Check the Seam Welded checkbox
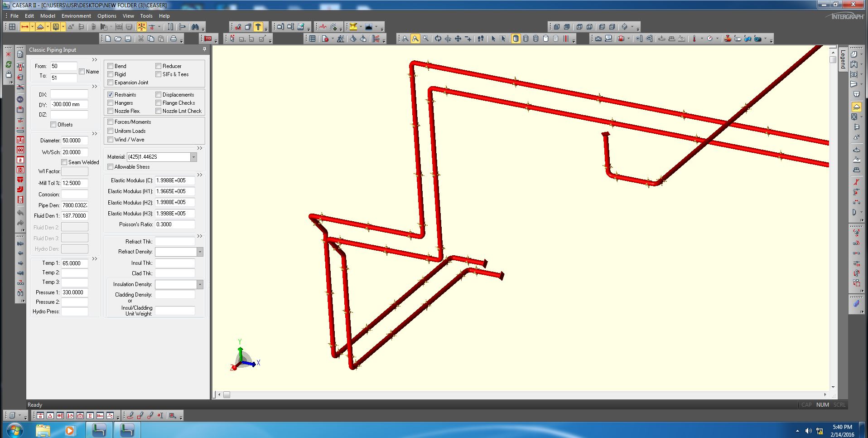 coord(64,162)
